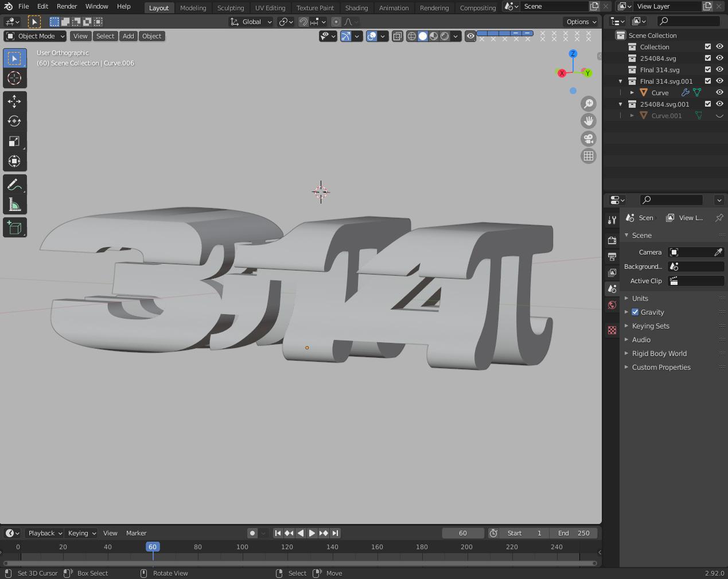Uncheck the FInal 314.svg collection checkbox
Image resolution: width=728 pixels, height=579 pixels.
707,70
